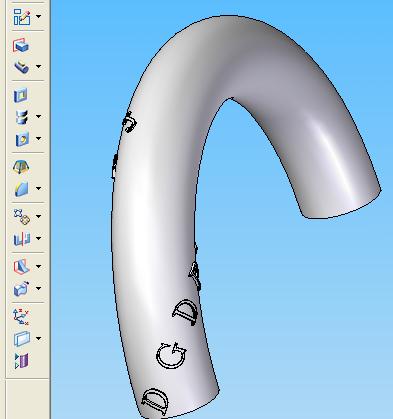Click the purple panel icon with green arrows
This screenshot has width=393, height=419.
pyautogui.click(x=22, y=361)
